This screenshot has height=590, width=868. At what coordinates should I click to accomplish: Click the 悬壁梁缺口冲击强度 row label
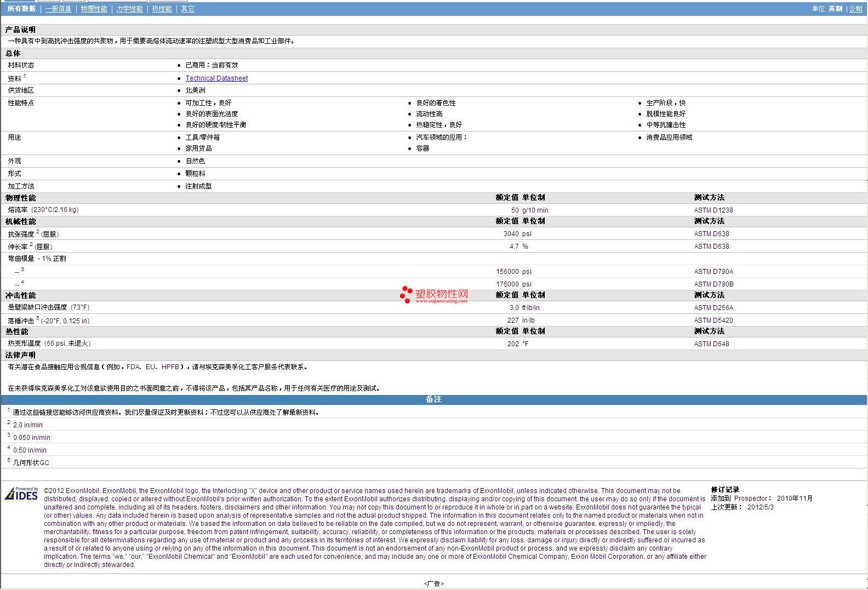point(48,307)
